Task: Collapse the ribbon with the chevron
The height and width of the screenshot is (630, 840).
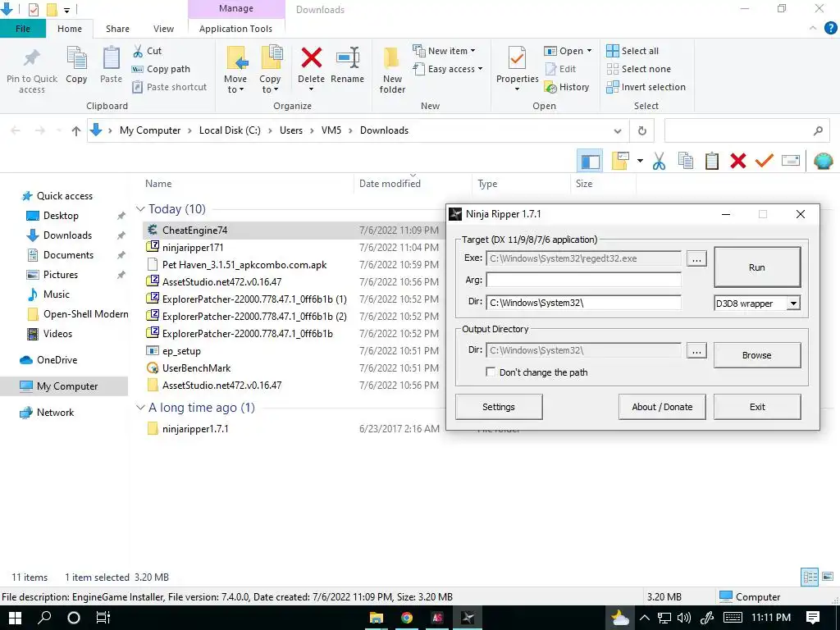Action: (x=813, y=28)
